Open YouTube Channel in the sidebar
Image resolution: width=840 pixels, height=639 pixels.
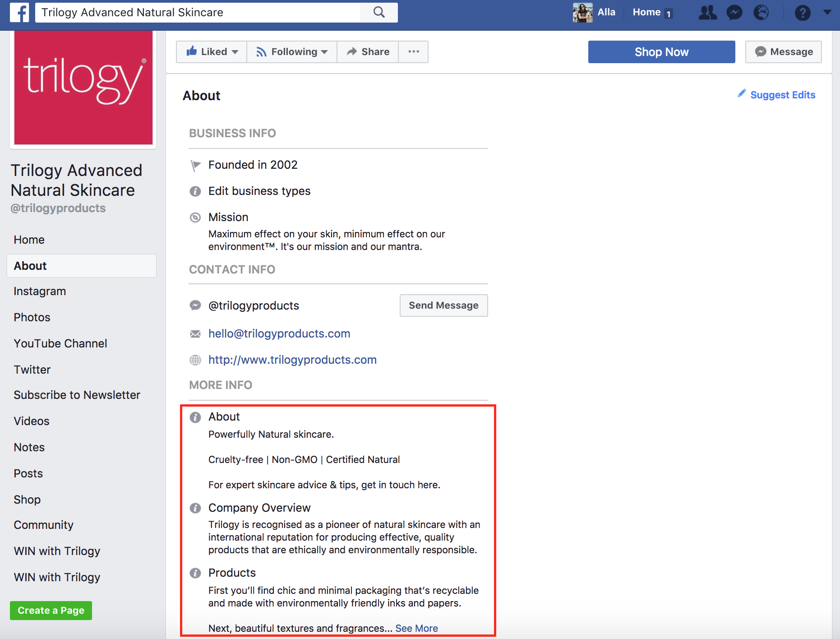(x=60, y=343)
